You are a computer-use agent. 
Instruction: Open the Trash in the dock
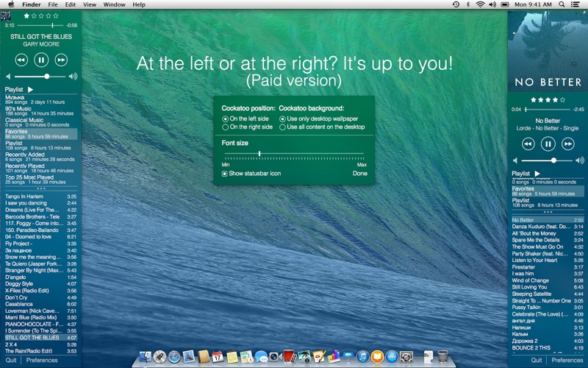coord(443,356)
